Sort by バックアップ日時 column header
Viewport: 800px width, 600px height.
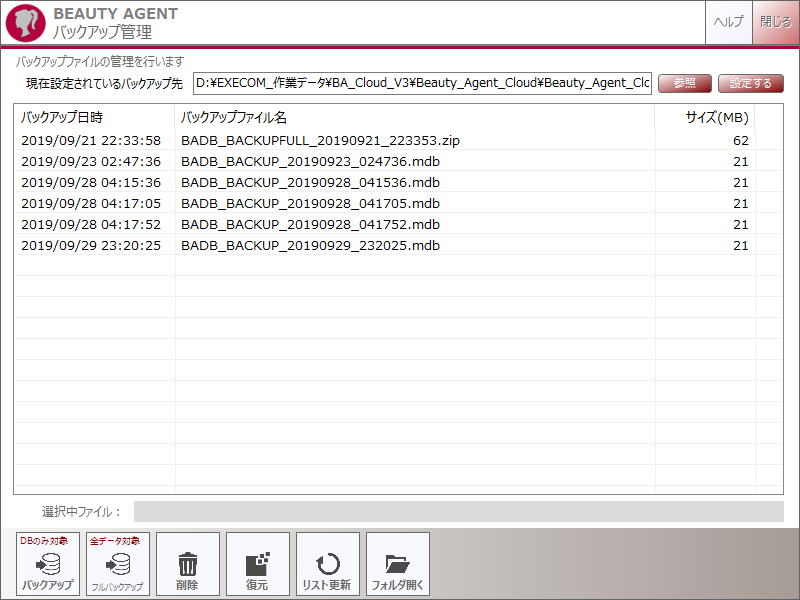tap(95, 118)
